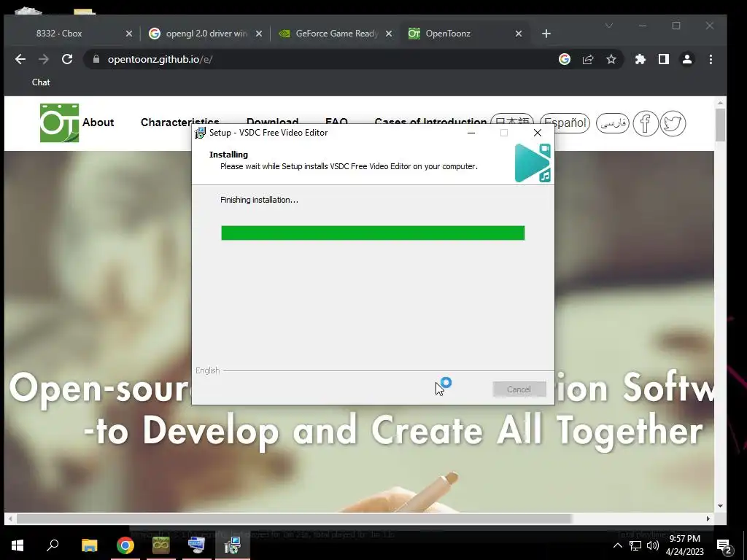Screen dimensions: 747x560
Task: Open Chrome three-dot menu
Action: coord(711,59)
